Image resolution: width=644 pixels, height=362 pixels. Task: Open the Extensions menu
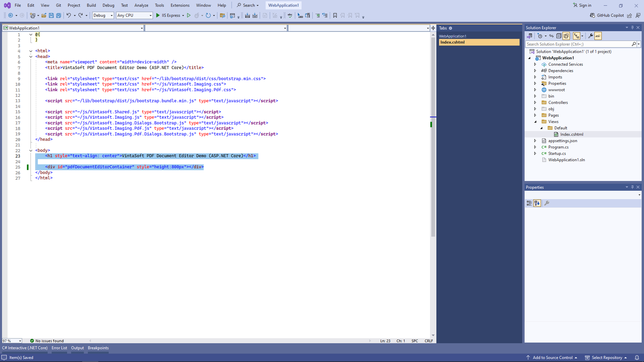180,5
